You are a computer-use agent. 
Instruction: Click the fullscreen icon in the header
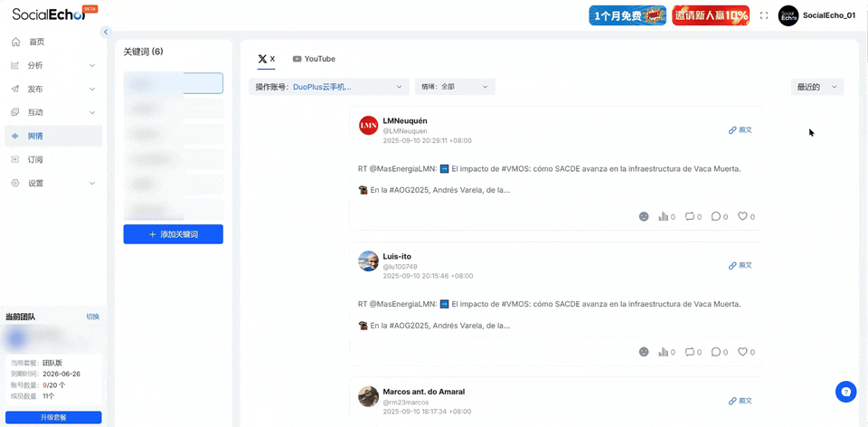[x=764, y=15]
